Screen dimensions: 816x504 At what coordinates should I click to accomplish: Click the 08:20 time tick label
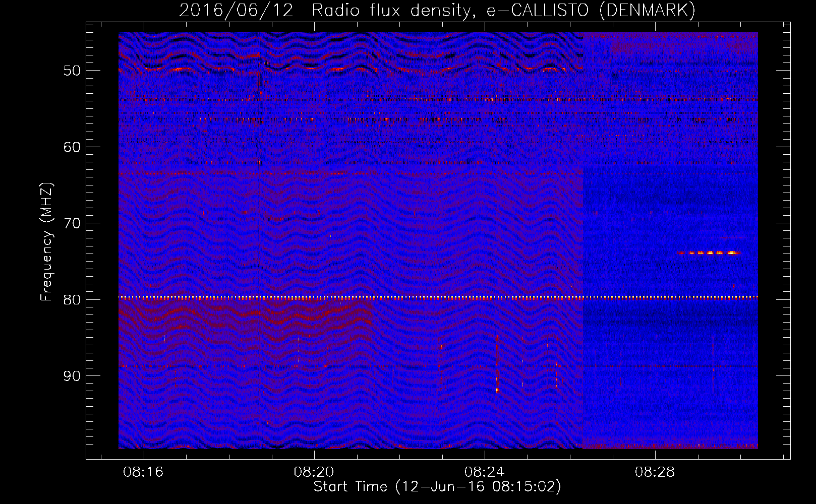(x=314, y=472)
